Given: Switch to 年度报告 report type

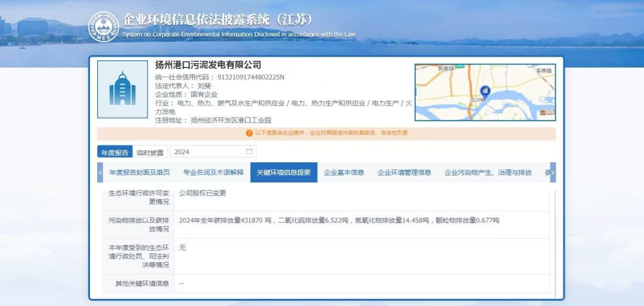Looking at the screenshot, I should (114, 152).
